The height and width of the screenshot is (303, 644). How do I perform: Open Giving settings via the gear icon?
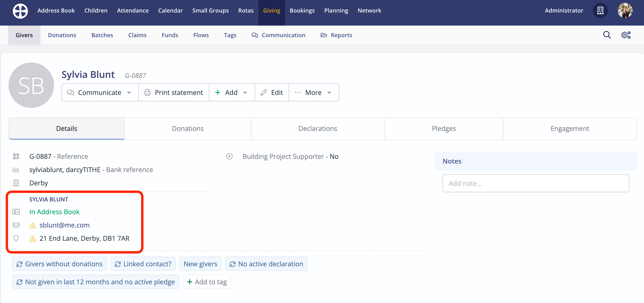tap(626, 35)
